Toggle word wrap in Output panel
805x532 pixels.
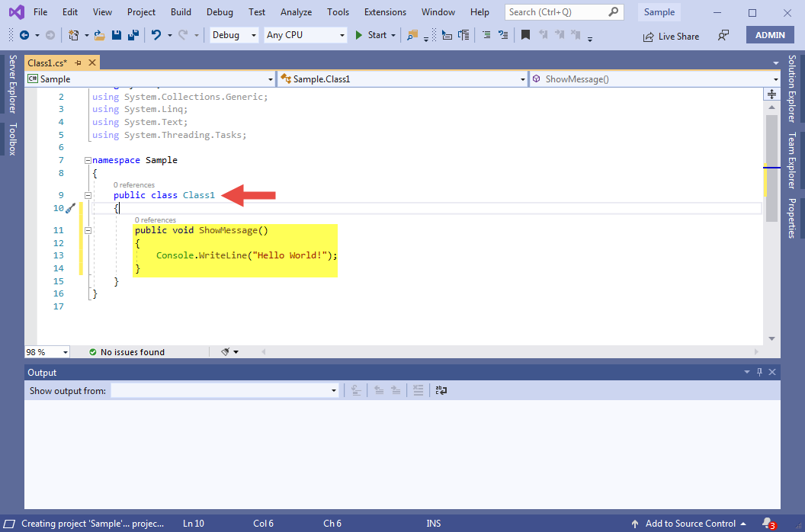point(441,390)
